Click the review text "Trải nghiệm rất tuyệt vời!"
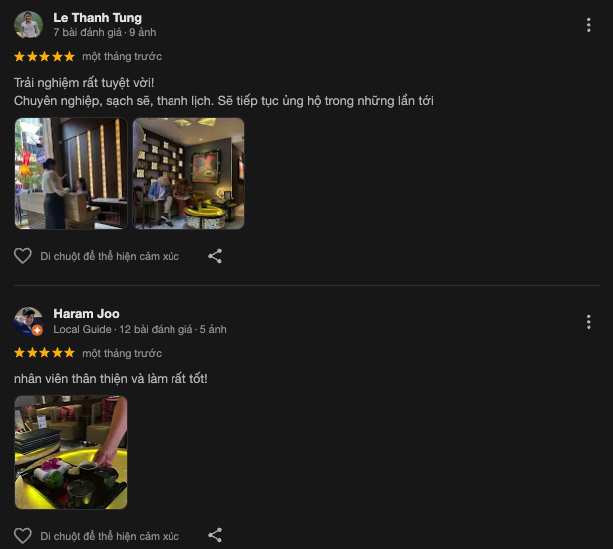Image resolution: width=613 pixels, height=549 pixels. point(84,83)
